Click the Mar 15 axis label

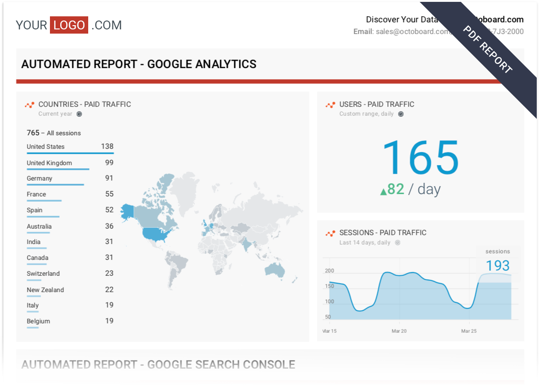[330, 331]
